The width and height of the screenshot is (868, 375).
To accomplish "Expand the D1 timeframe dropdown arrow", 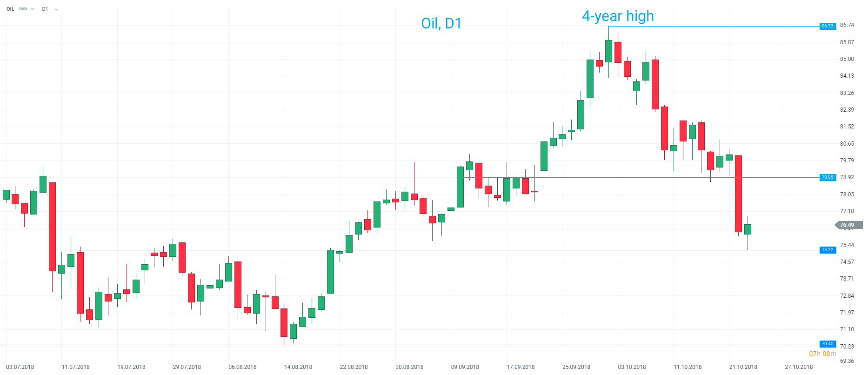I will [x=56, y=9].
